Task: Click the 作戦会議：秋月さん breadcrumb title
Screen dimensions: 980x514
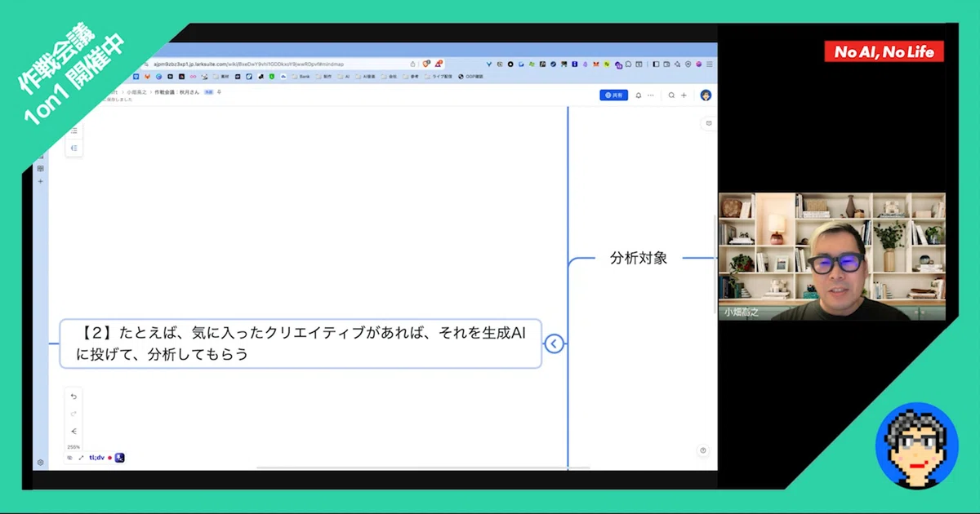Action: point(177,92)
